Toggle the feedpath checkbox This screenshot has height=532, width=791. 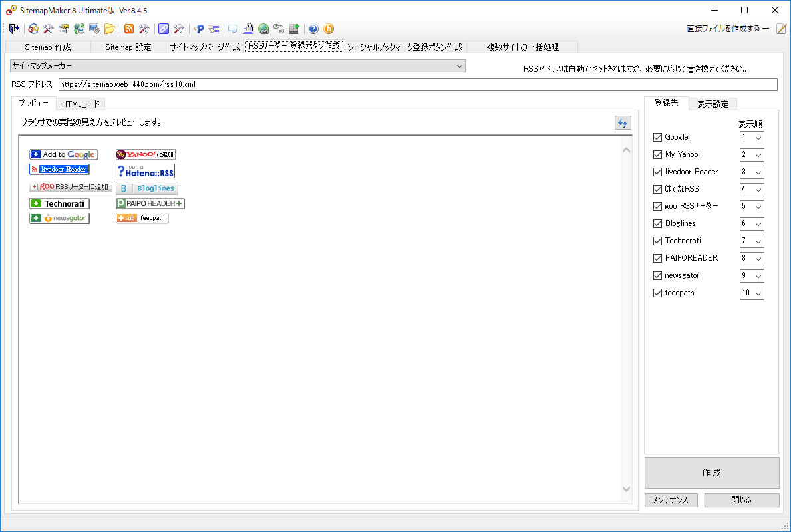coord(657,293)
